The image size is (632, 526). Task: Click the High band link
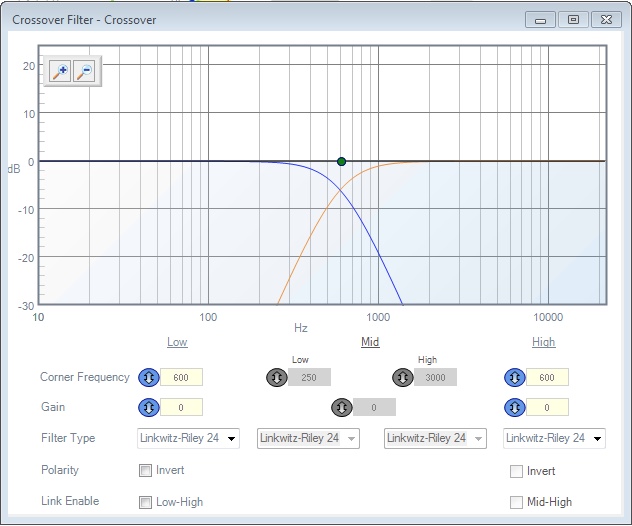[x=543, y=342]
